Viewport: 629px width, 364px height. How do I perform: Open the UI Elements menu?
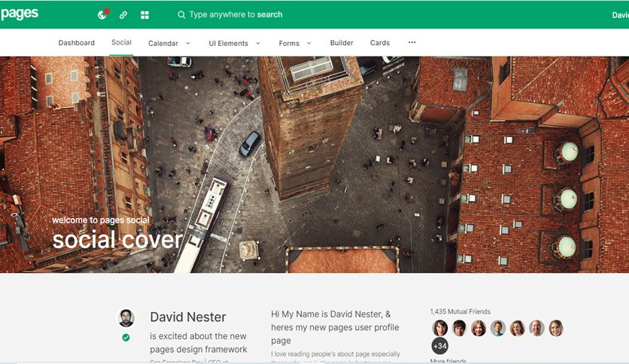tap(228, 44)
